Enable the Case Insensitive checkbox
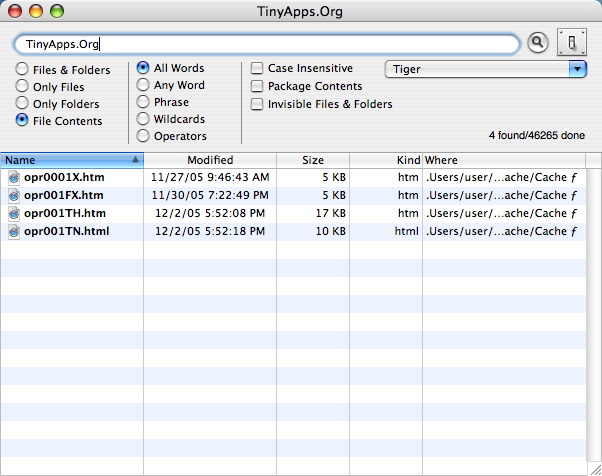The width and height of the screenshot is (602, 476). pos(258,69)
